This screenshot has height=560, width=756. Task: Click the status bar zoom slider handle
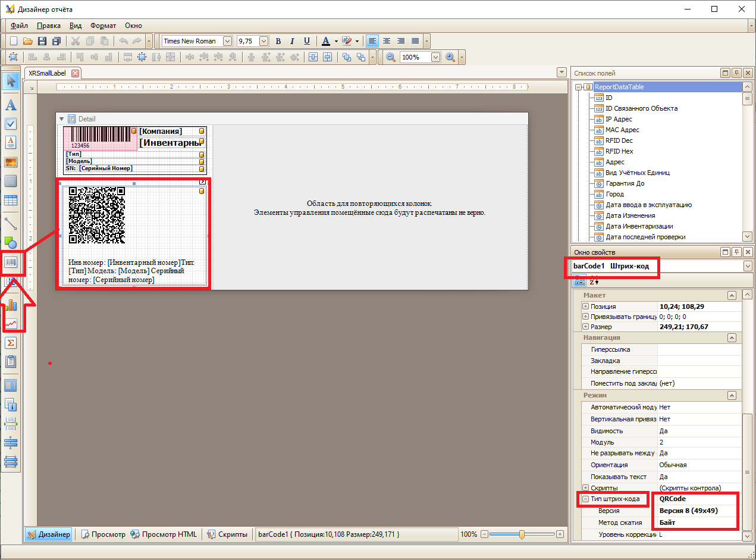pyautogui.click(x=522, y=534)
